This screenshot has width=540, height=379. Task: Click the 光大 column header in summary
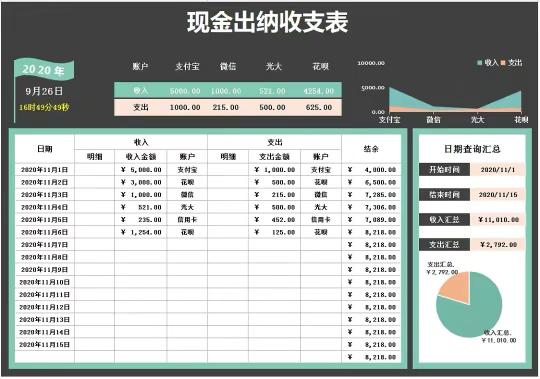coord(274,66)
